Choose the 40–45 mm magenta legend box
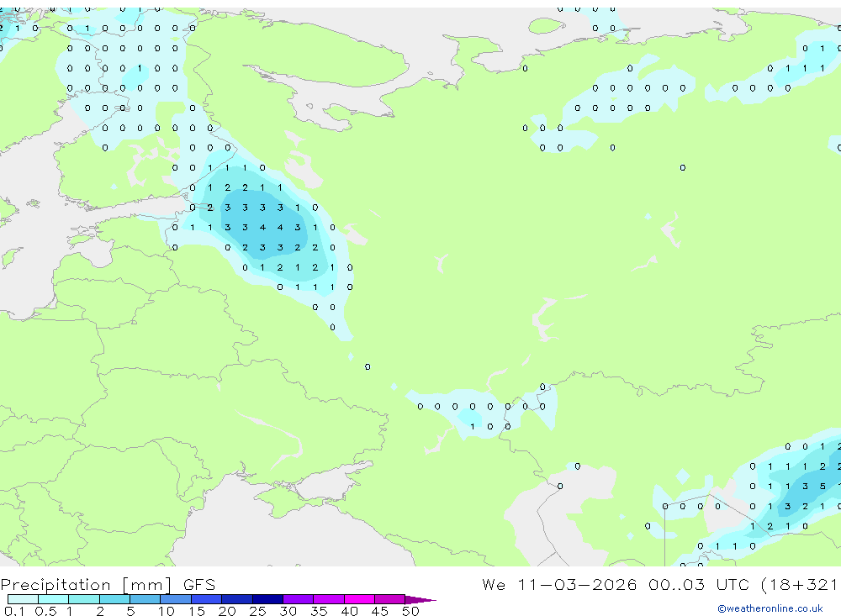The width and height of the screenshot is (841, 616). click(359, 599)
